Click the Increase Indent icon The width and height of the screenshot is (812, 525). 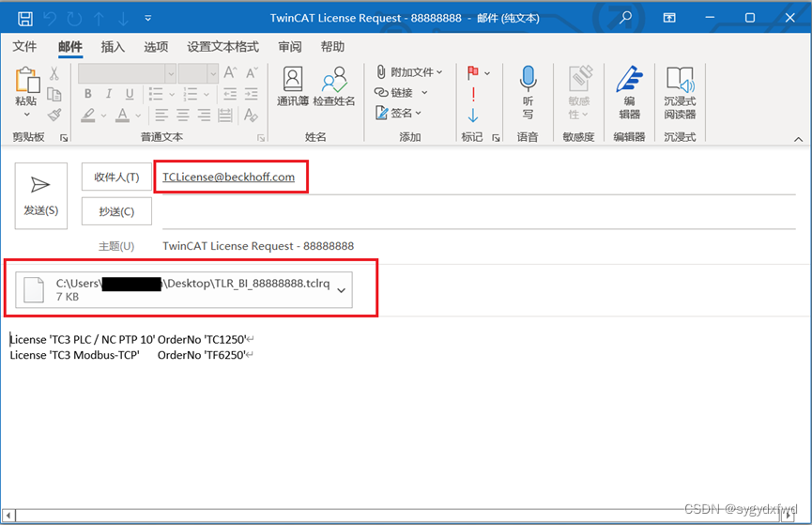252,94
